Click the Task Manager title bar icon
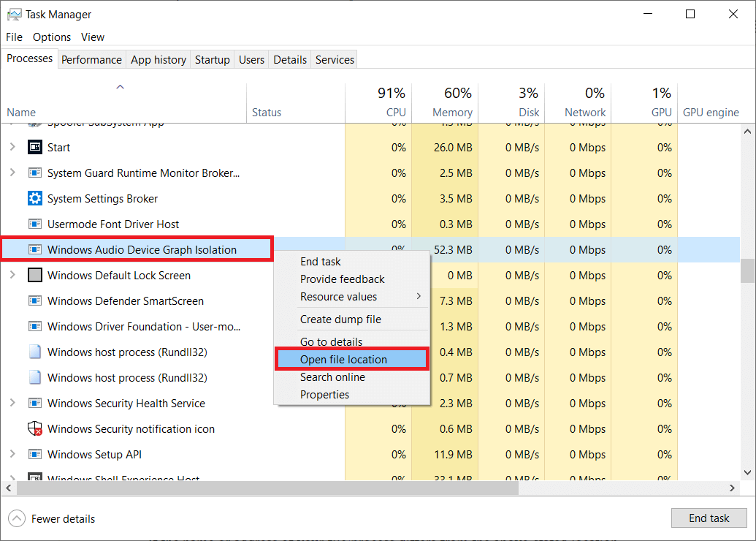 point(16,14)
